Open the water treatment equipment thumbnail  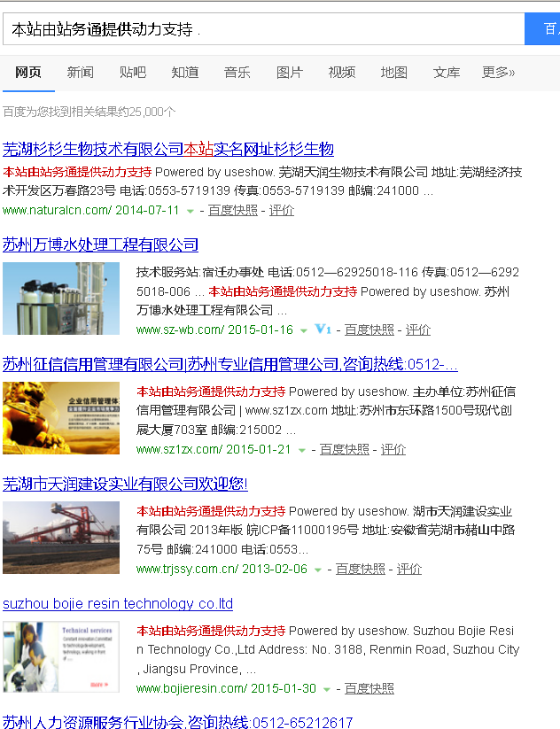click(61, 299)
